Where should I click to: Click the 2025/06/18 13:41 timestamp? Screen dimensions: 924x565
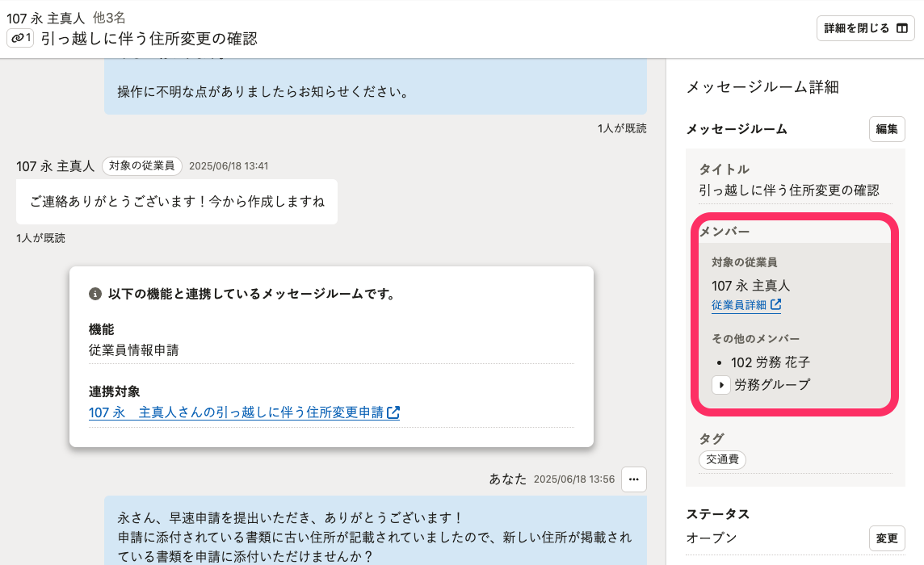[229, 165]
